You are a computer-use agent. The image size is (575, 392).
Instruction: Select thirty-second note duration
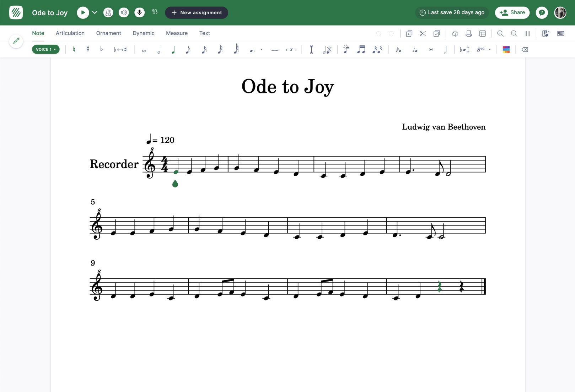coord(220,49)
